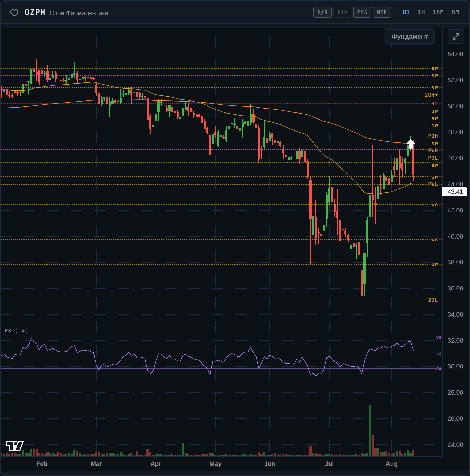This screenshot has height=476, width=470.
Task: Click the Apr label on time axis
Action: click(156, 464)
